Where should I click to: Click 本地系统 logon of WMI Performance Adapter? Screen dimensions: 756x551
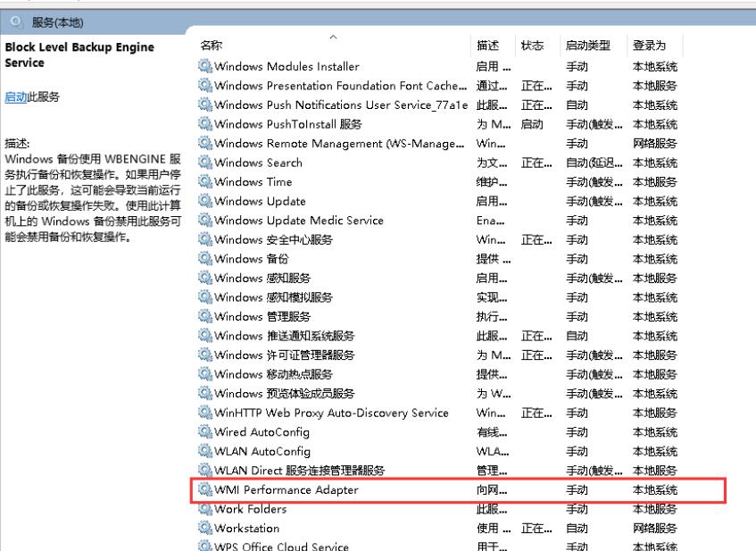[x=655, y=489]
